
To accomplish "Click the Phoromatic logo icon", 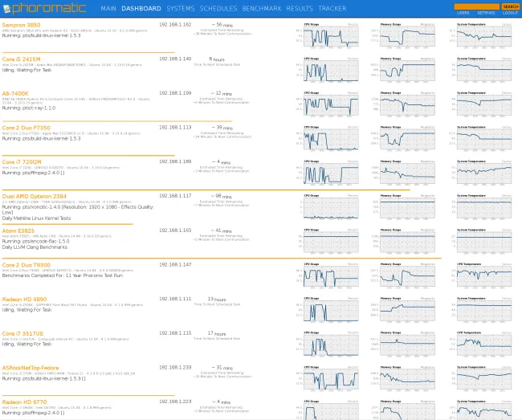I will click(7, 9).
